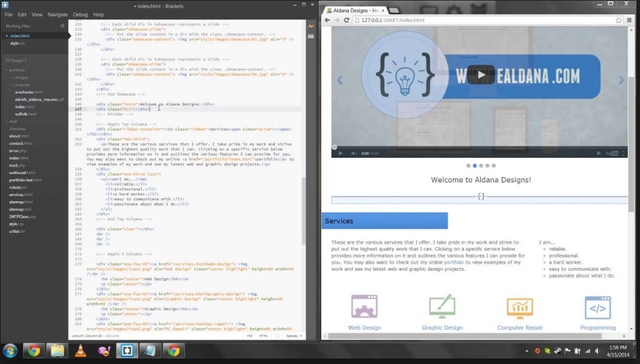Change language mode HTML in status bar
Image resolution: width=640 pixels, height=364 pixels.
pos(263,336)
